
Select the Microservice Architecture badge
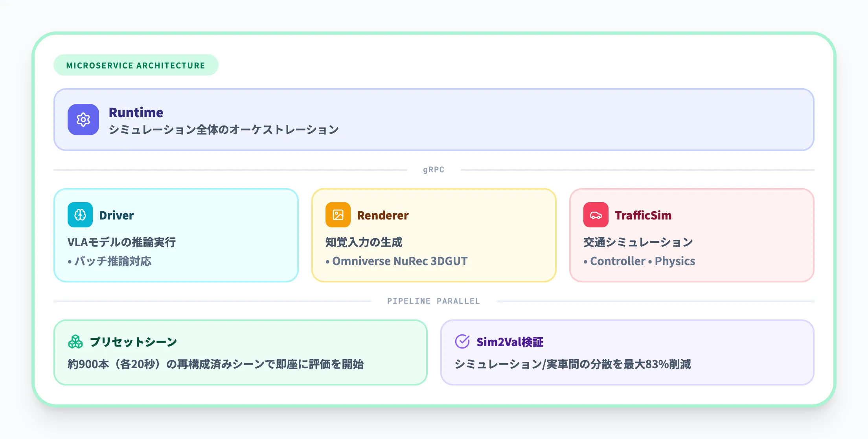point(136,65)
